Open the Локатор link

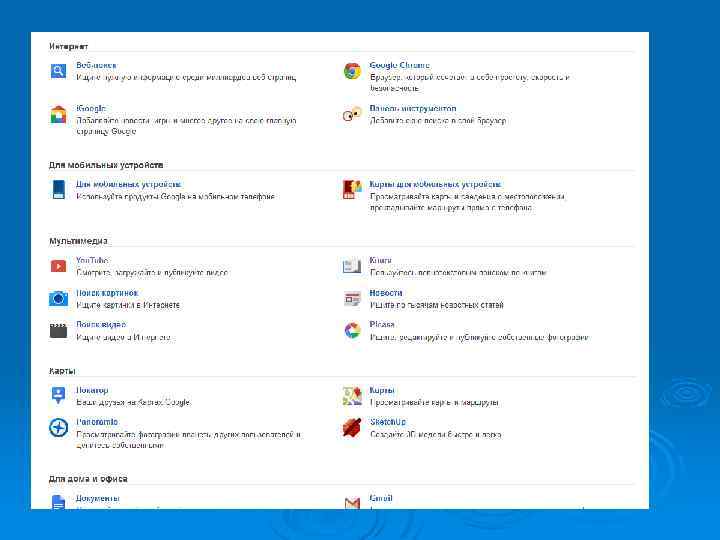coord(92,390)
